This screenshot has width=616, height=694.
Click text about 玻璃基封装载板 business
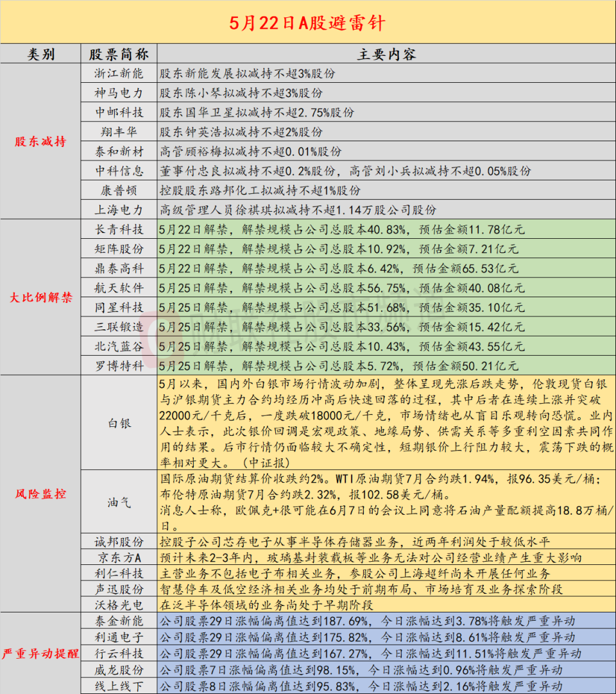tap(370, 558)
